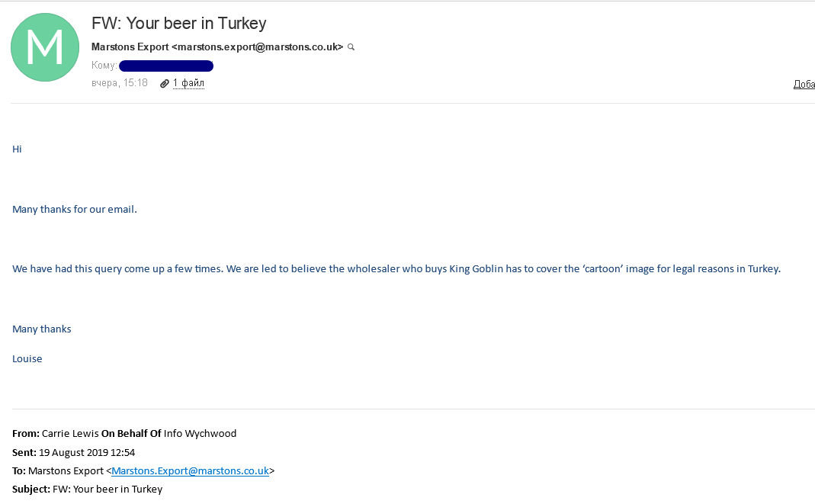Click the "вчера, 15:18" timestamp
815x504 pixels.
120,83
